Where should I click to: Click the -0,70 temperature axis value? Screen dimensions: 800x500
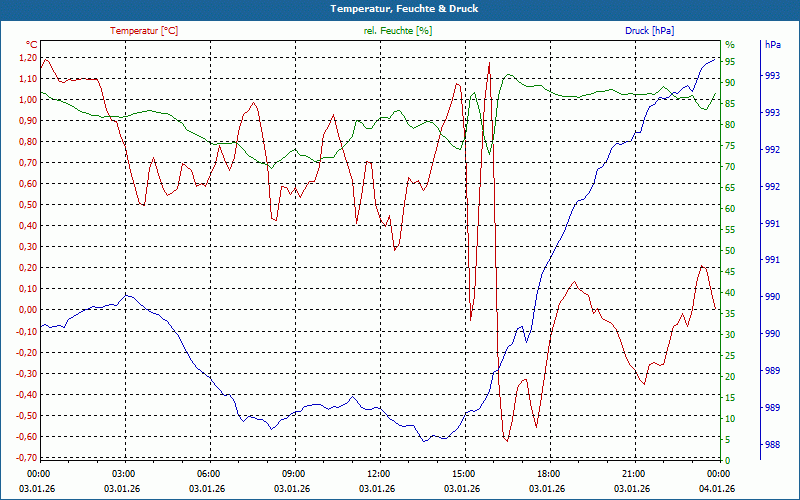pyautogui.click(x=25, y=457)
